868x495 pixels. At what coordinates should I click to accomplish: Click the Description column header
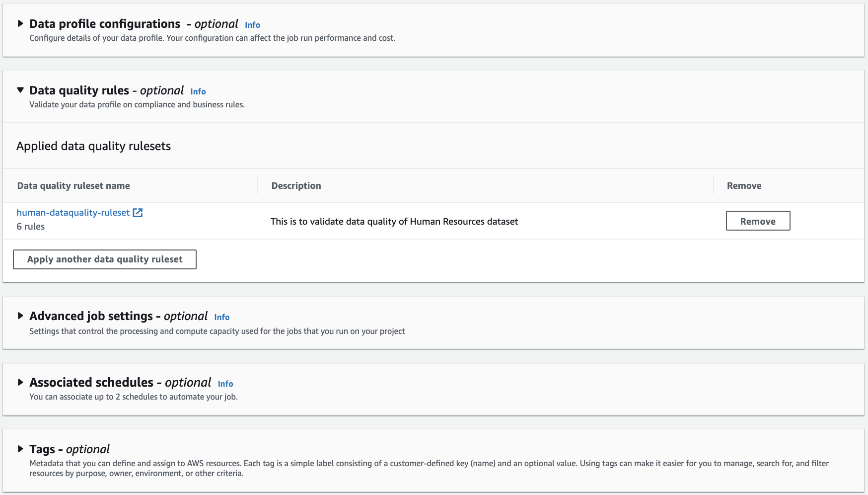[x=296, y=186]
